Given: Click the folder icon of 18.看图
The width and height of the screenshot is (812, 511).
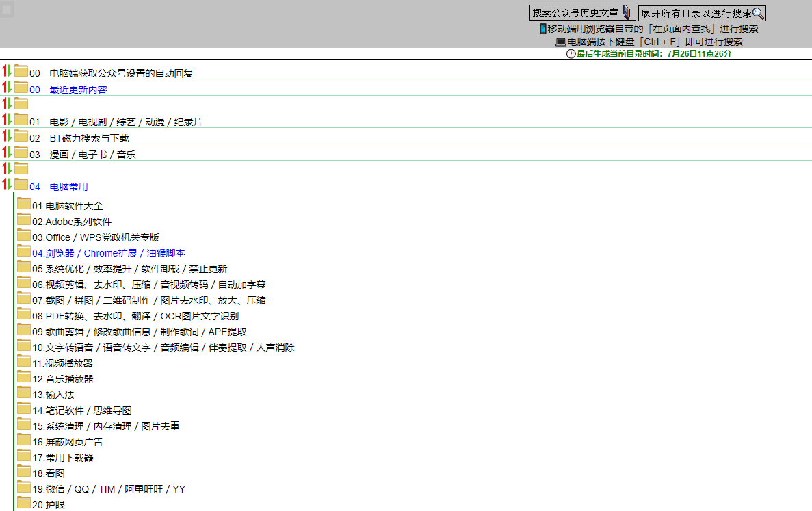Looking at the screenshot, I should 24,473.
